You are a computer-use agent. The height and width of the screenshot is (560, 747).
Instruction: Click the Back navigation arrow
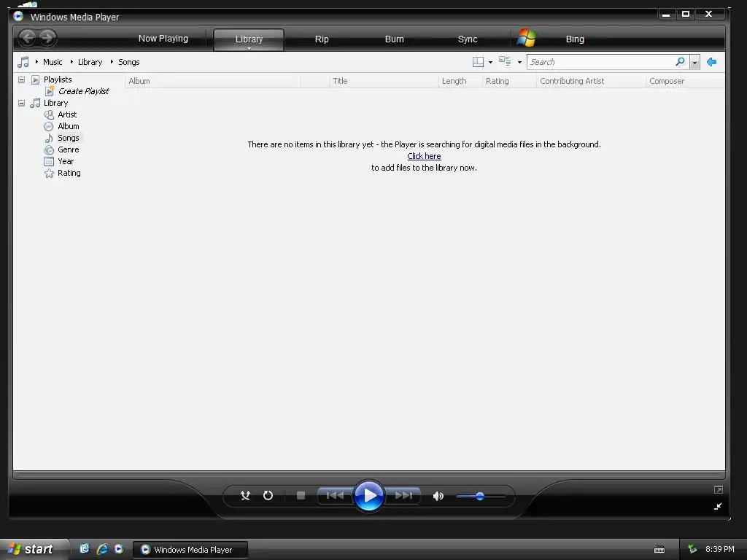click(x=28, y=38)
